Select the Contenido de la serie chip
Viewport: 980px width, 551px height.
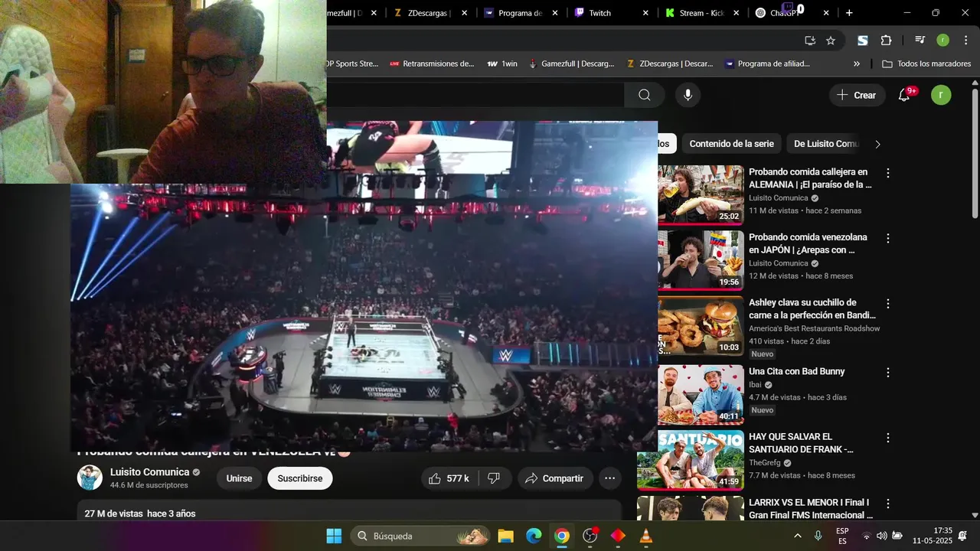tap(731, 144)
